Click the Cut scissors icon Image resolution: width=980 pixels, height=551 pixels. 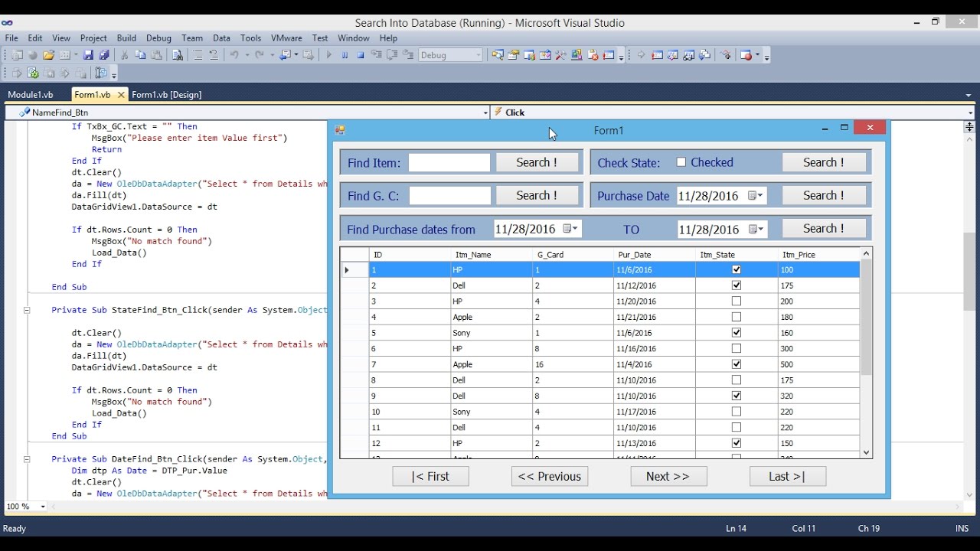coord(124,55)
